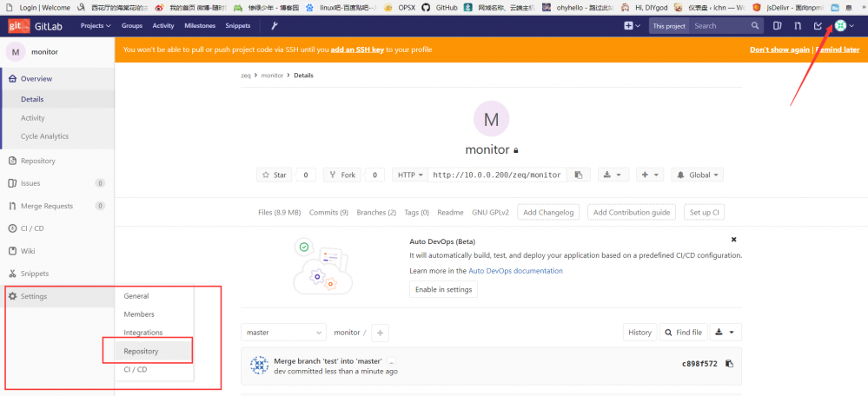Click the dev committer avatar

tap(259, 366)
